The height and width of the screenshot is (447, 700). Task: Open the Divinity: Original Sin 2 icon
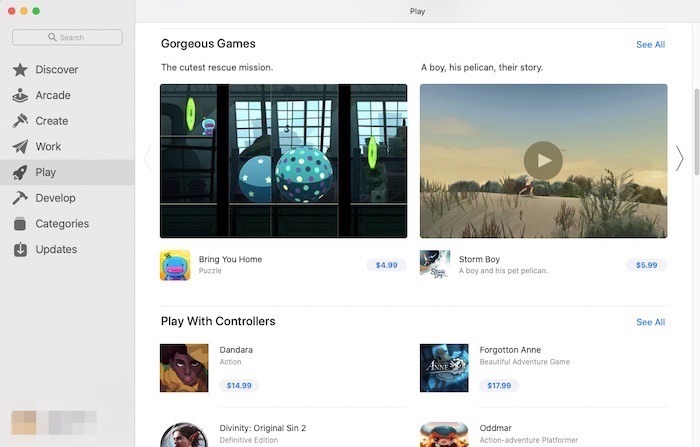[x=184, y=434]
